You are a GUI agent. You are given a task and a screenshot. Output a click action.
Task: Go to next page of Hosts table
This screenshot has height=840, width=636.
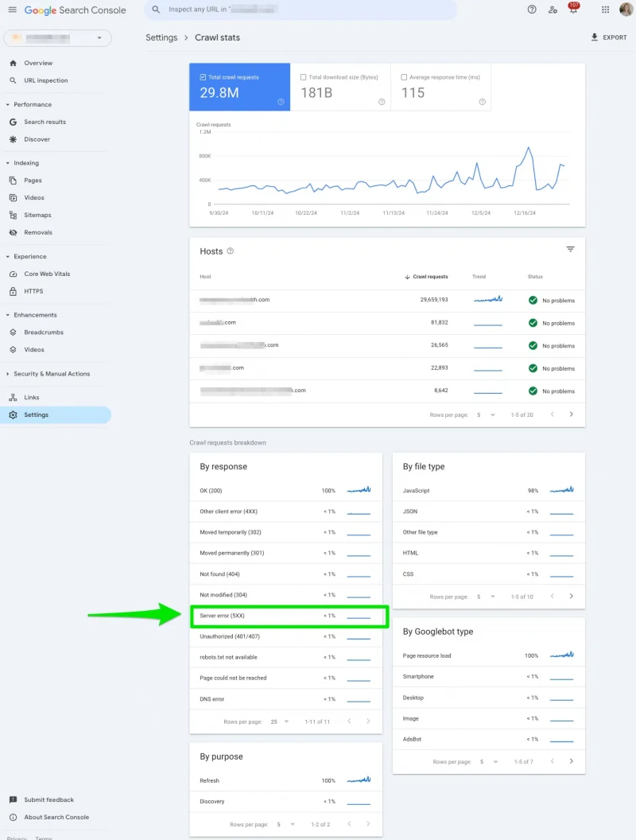[x=572, y=414]
